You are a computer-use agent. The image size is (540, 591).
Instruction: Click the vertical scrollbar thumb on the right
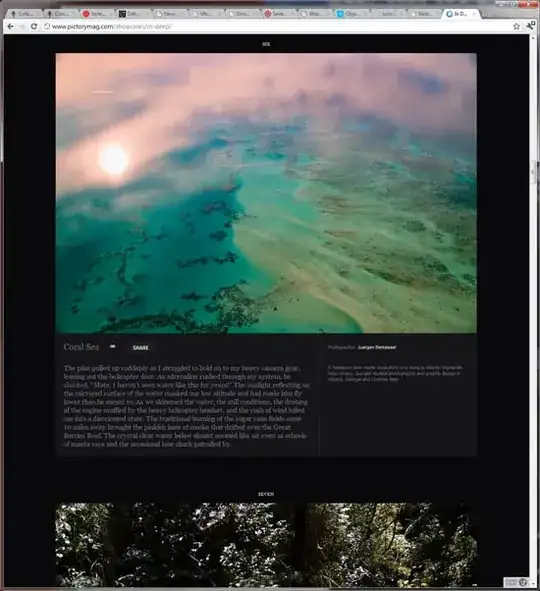[533, 173]
